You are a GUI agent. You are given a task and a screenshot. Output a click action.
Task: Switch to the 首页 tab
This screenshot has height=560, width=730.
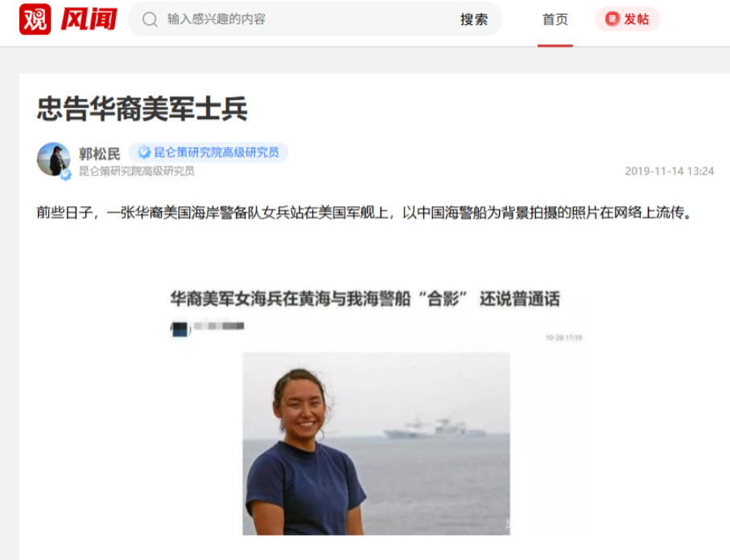(555, 19)
